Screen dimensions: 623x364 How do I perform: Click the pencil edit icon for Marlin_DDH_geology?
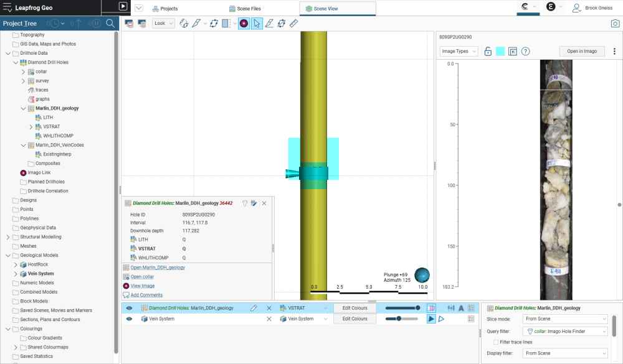click(x=254, y=308)
